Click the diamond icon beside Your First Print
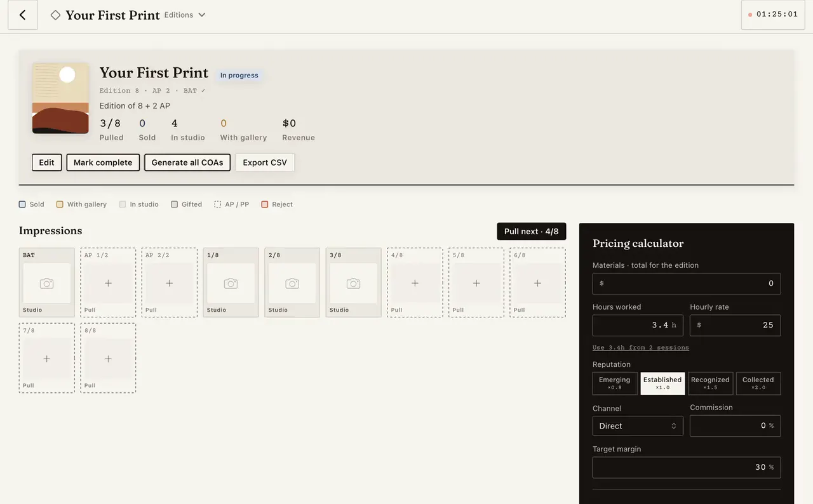This screenshot has width=813, height=504. point(55,15)
